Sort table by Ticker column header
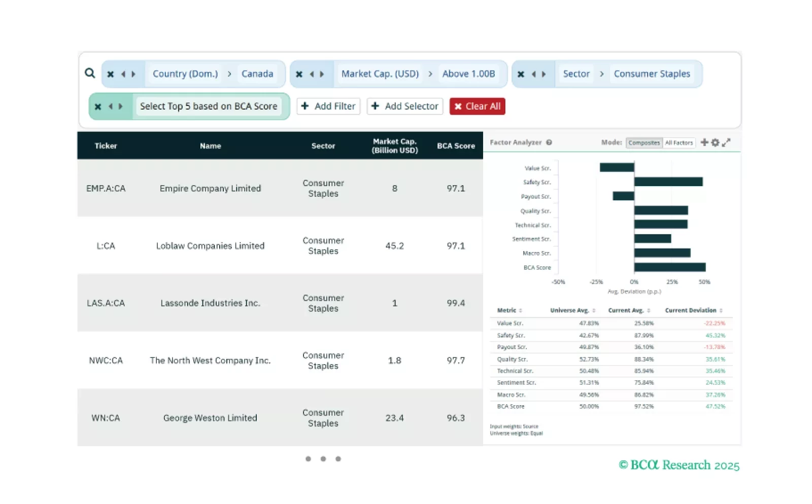 [106, 146]
